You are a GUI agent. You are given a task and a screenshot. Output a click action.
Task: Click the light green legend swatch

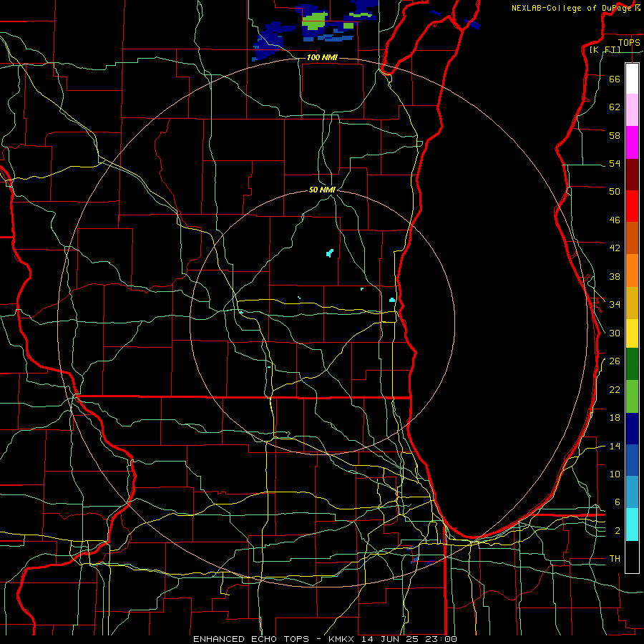[632, 396]
